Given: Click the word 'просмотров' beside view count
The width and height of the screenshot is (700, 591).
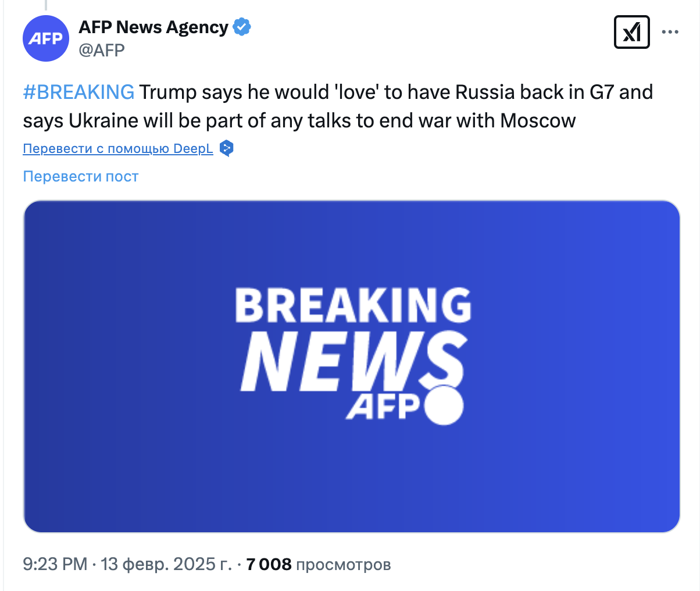Looking at the screenshot, I should tap(343, 564).
